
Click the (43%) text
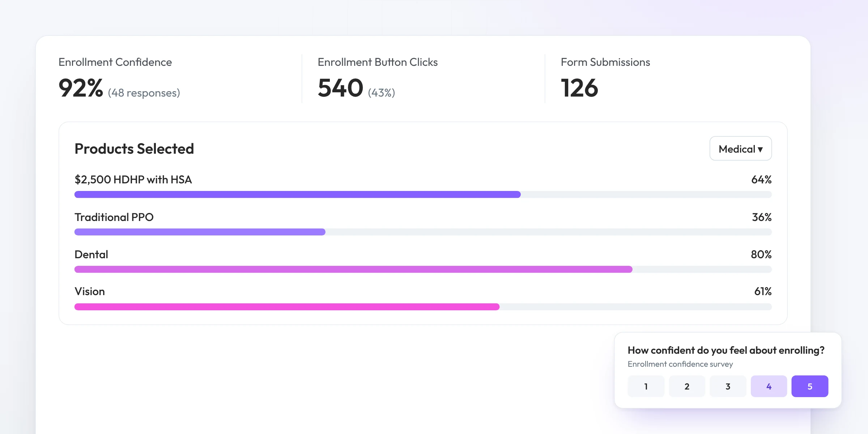pos(382,93)
